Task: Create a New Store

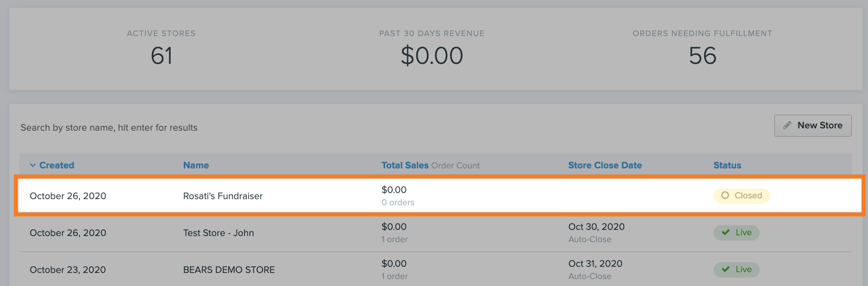Action: coord(813,126)
